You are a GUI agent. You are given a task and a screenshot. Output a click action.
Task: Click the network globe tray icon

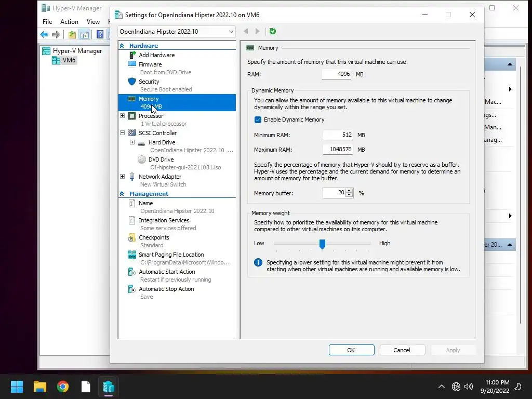(456, 387)
